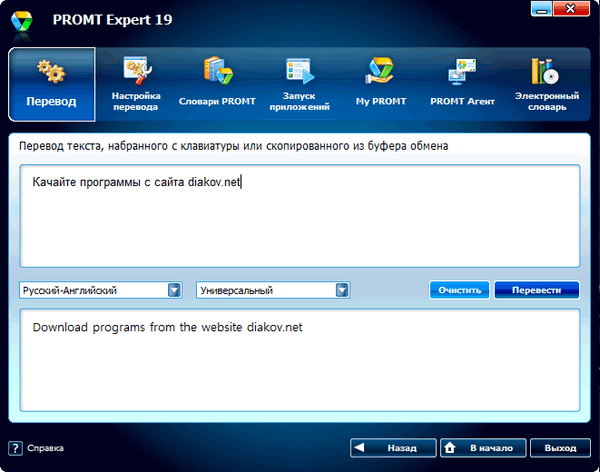Select the Перевод tab label
Screen dimensions: 600x472
(x=51, y=101)
